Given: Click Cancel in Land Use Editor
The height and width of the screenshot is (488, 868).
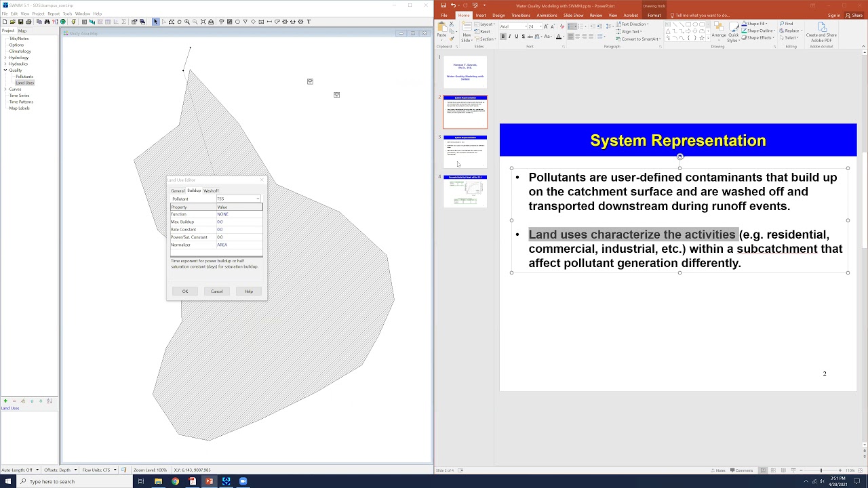Looking at the screenshot, I should click(x=217, y=291).
